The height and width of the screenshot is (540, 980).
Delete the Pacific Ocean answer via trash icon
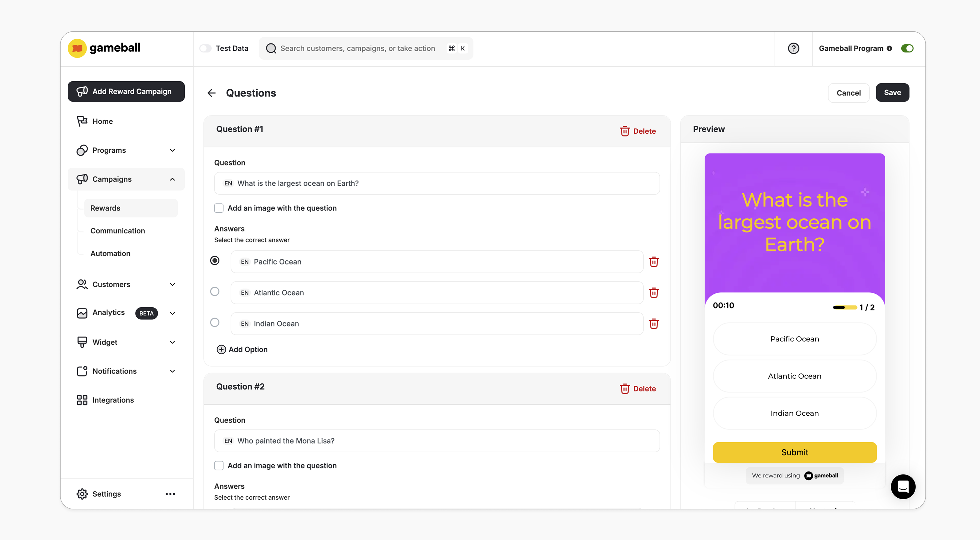point(654,262)
